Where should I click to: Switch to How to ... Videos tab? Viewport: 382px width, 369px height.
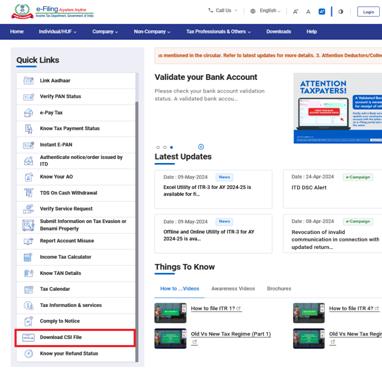[x=179, y=289]
